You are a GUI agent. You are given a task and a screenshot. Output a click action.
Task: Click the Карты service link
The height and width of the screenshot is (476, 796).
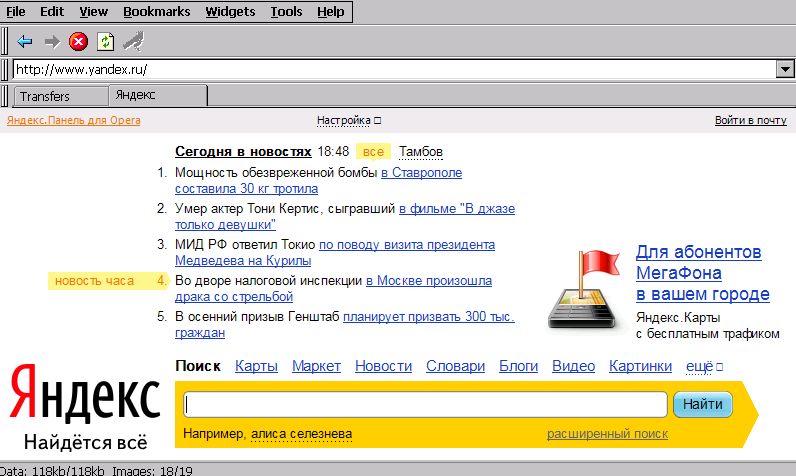256,367
